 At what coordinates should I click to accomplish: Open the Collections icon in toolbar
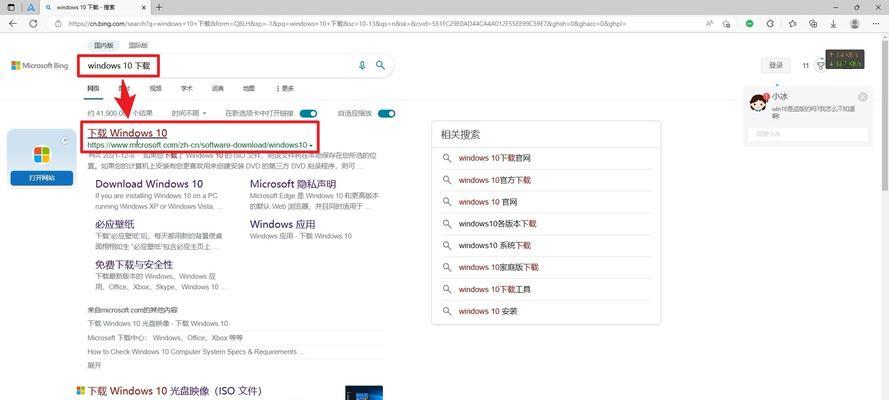813,24
